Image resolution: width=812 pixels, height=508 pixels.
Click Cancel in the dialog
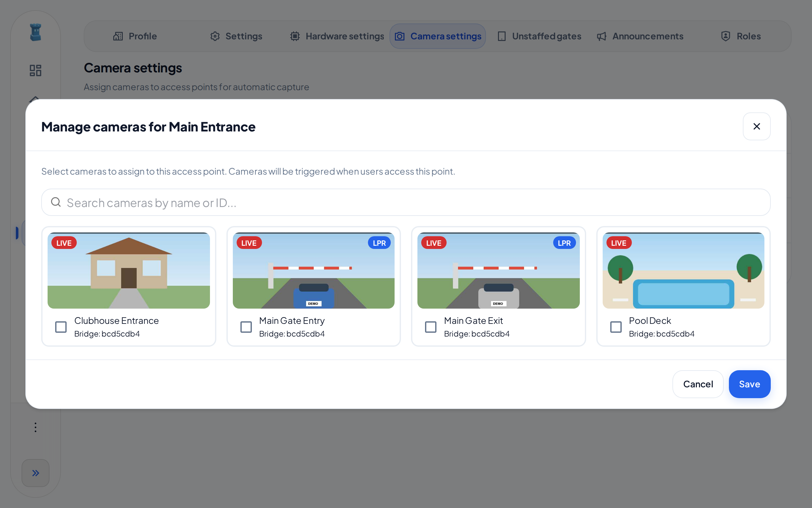tap(698, 384)
